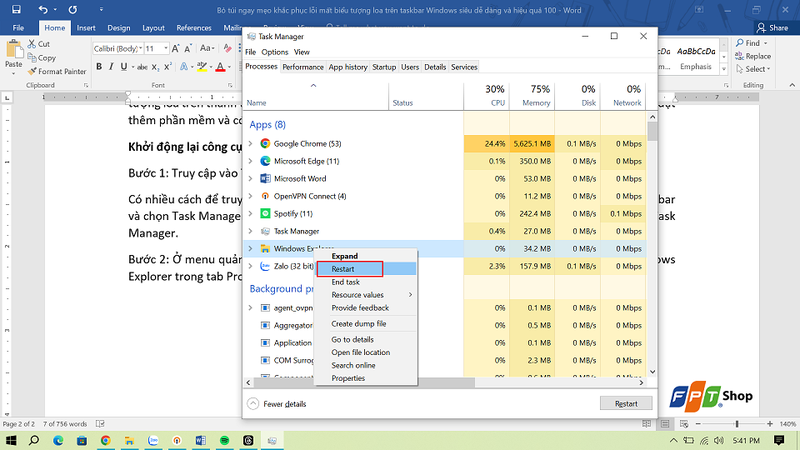This screenshot has height=450, width=800.
Task: Toggle Bold formatting
Action: (99, 67)
